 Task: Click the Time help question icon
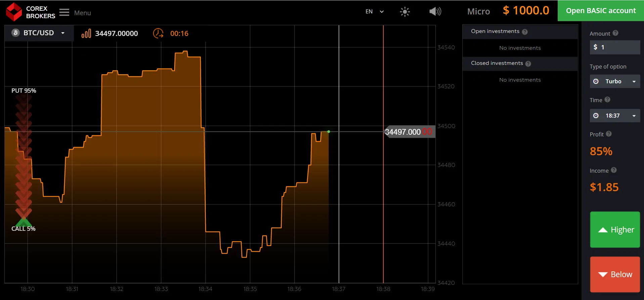(607, 99)
